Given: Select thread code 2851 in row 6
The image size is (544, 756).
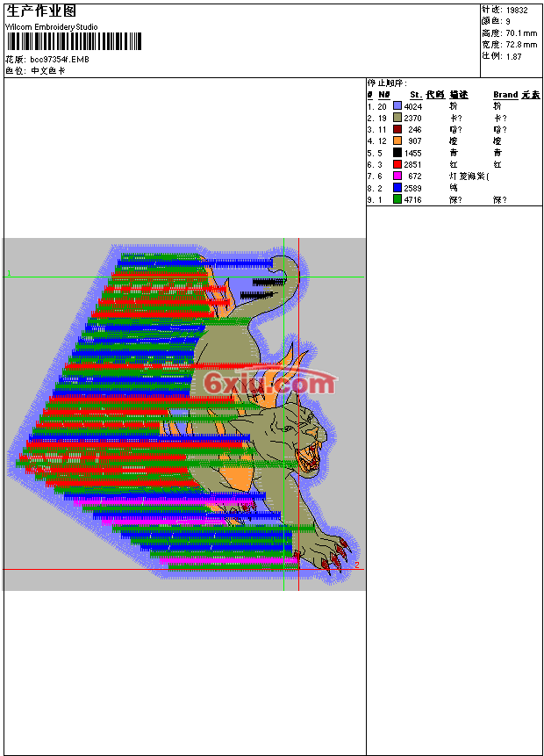Looking at the screenshot, I should click(x=412, y=165).
